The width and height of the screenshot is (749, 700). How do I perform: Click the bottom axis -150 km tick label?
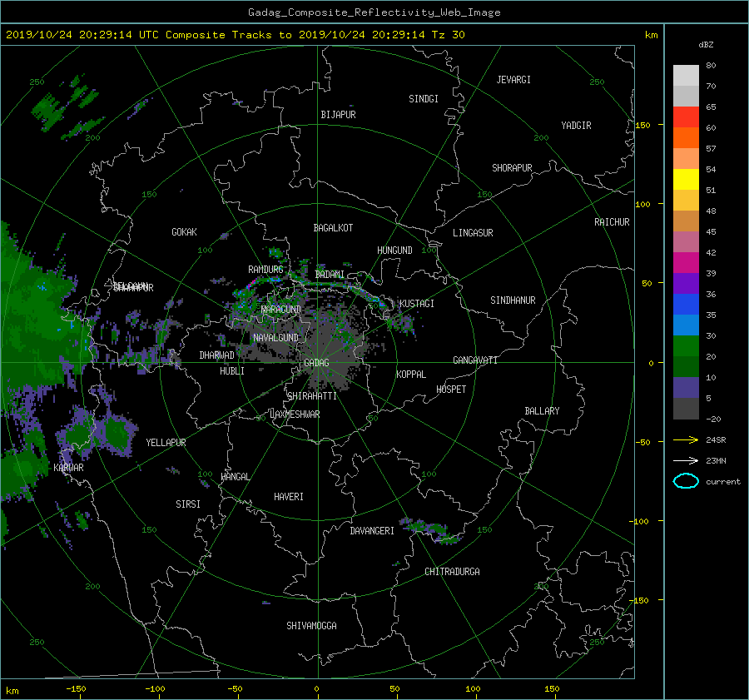point(76,688)
